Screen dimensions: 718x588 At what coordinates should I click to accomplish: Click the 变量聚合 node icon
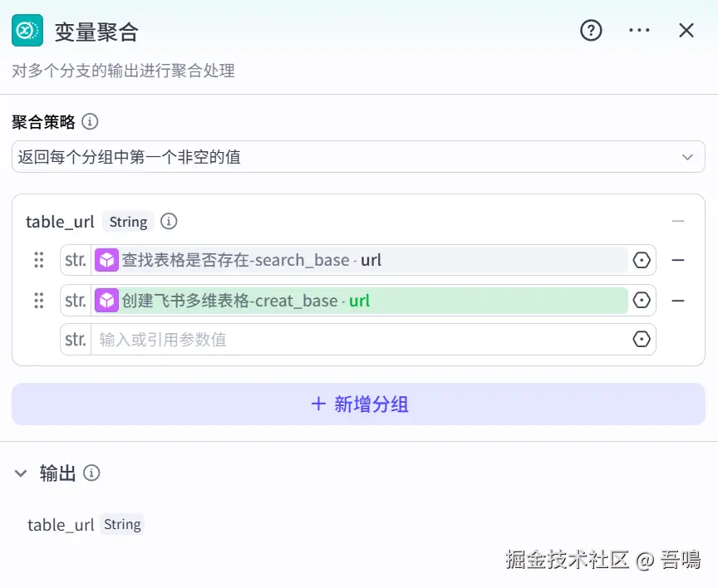tap(27, 31)
